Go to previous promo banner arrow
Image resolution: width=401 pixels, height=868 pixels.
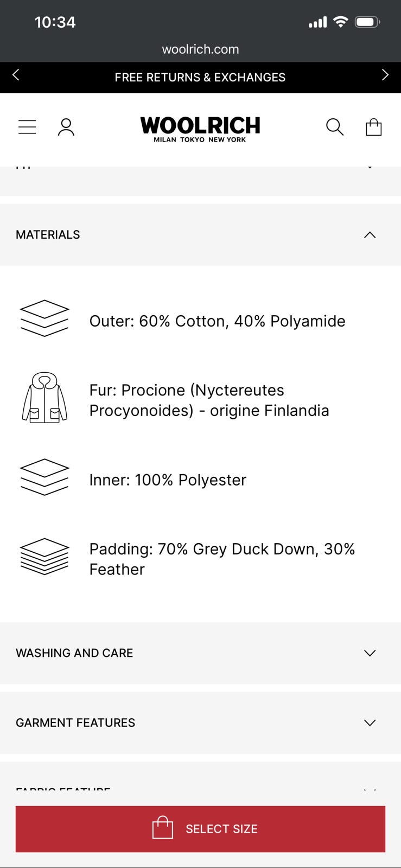tap(16, 75)
